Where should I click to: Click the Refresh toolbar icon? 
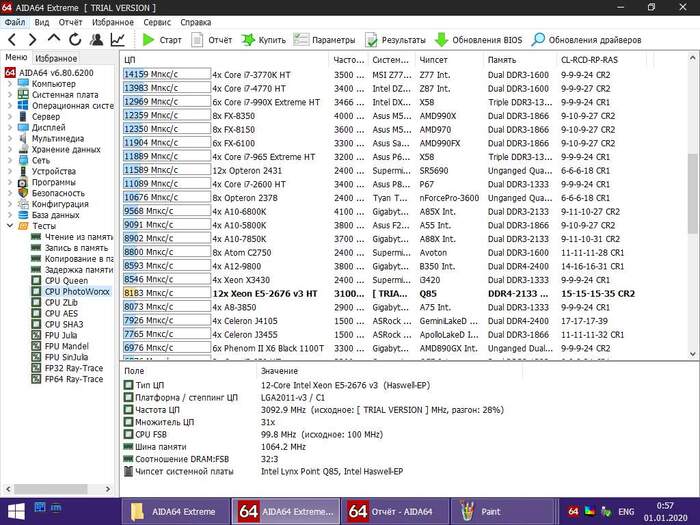[x=76, y=40]
